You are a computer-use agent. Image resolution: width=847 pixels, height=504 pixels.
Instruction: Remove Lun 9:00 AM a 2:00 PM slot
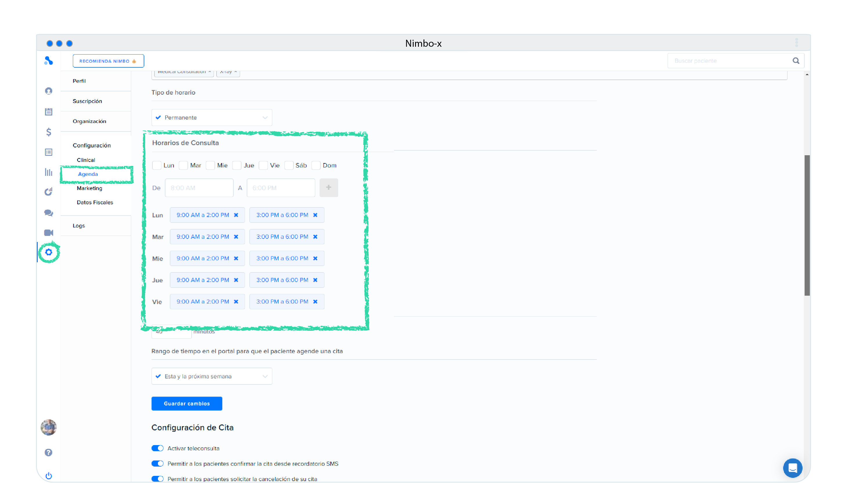point(236,215)
